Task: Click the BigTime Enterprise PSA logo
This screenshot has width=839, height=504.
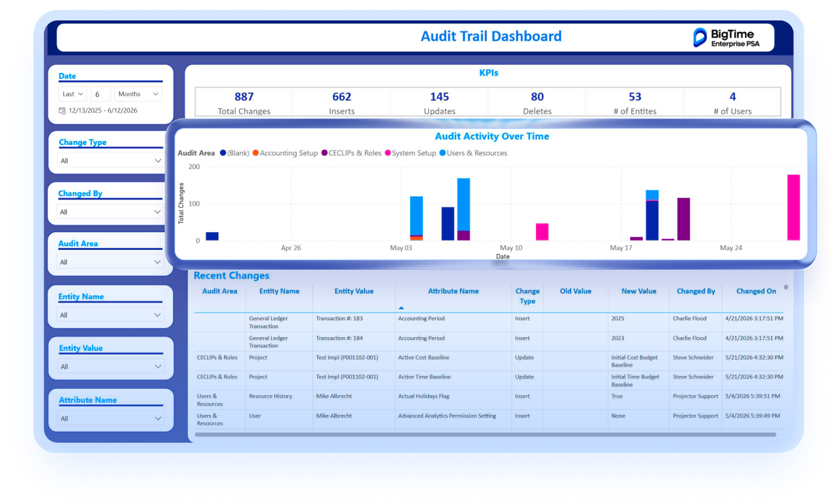Action: coord(725,37)
